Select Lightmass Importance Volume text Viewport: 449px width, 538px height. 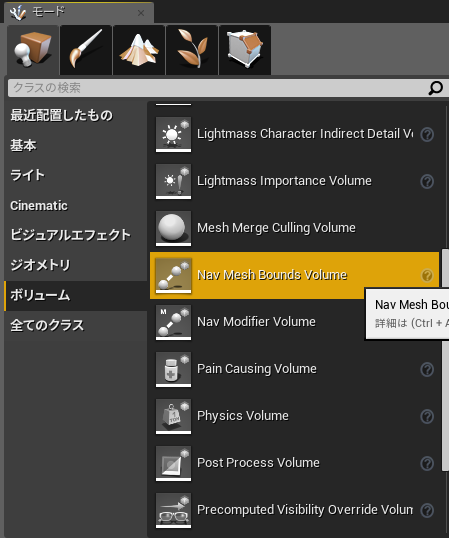284,181
